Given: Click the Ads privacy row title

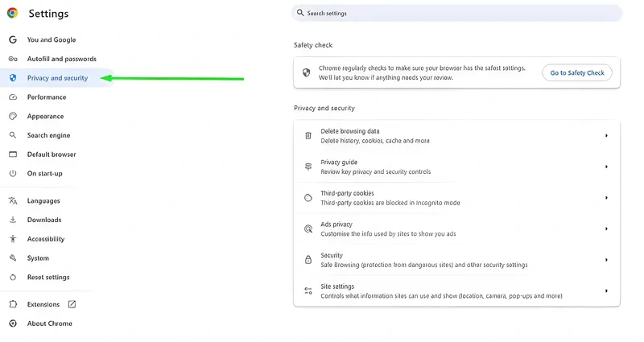Looking at the screenshot, I should click(336, 225).
